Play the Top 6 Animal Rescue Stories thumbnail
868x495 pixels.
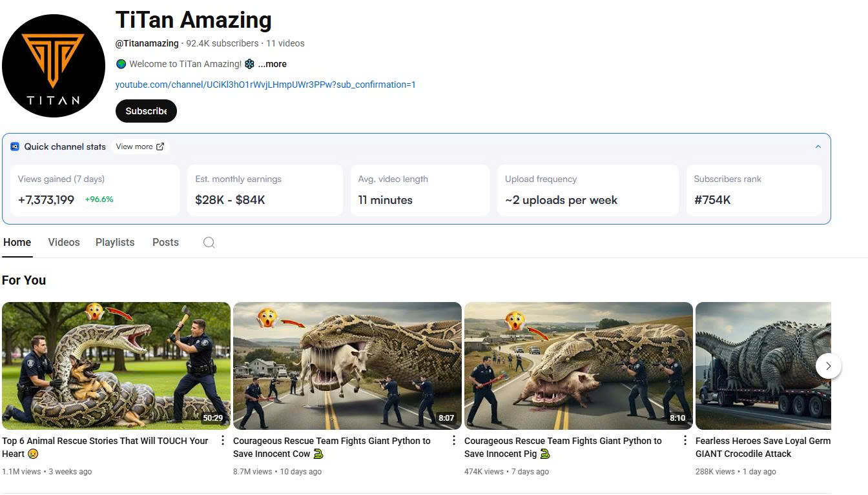(116, 365)
